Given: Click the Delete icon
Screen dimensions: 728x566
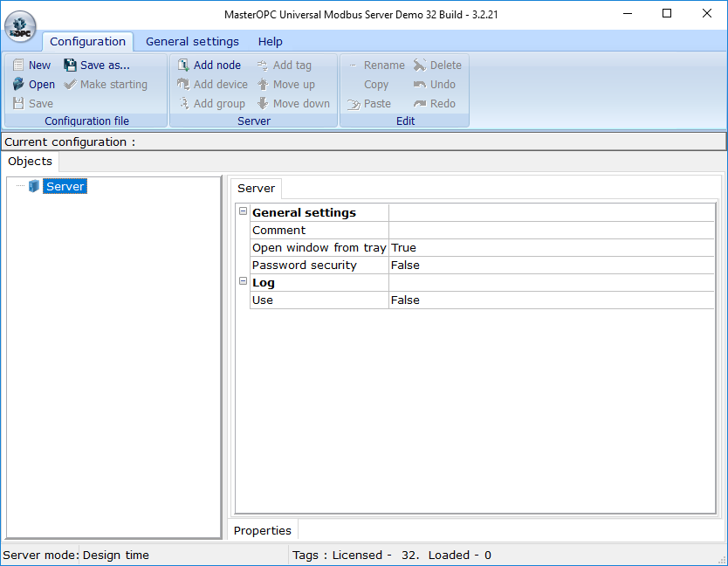Looking at the screenshot, I should 420,65.
